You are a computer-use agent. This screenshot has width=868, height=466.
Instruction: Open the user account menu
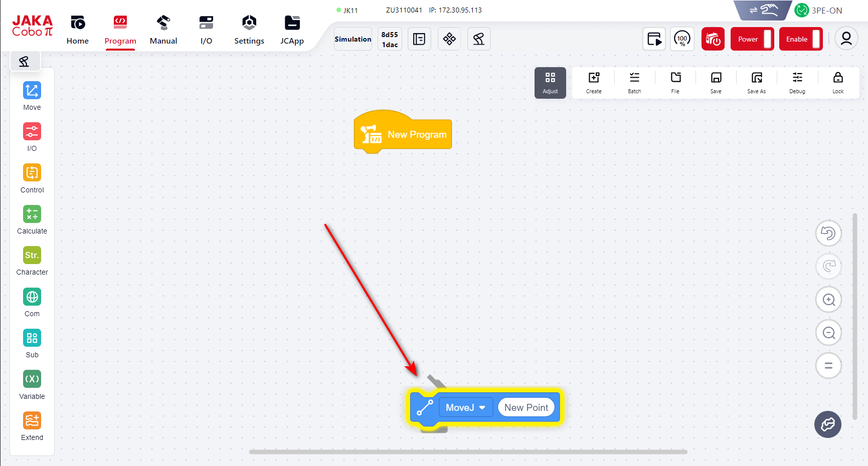[x=846, y=39]
